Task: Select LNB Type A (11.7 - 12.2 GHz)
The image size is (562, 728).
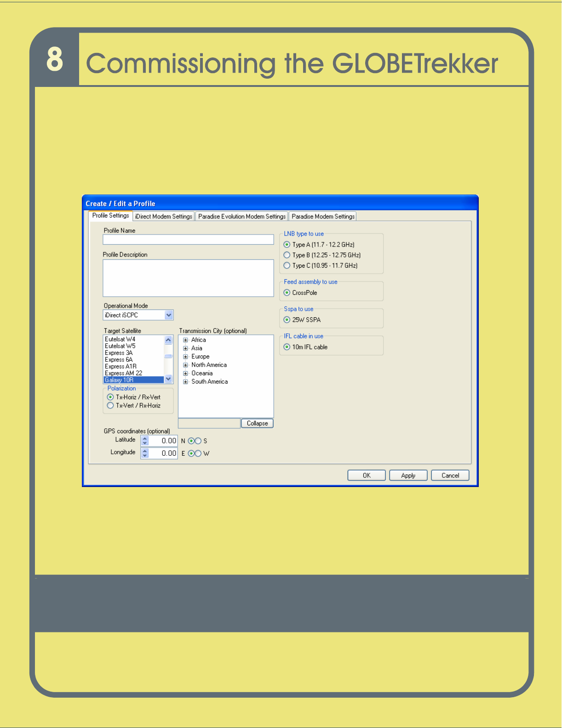Action: click(287, 245)
